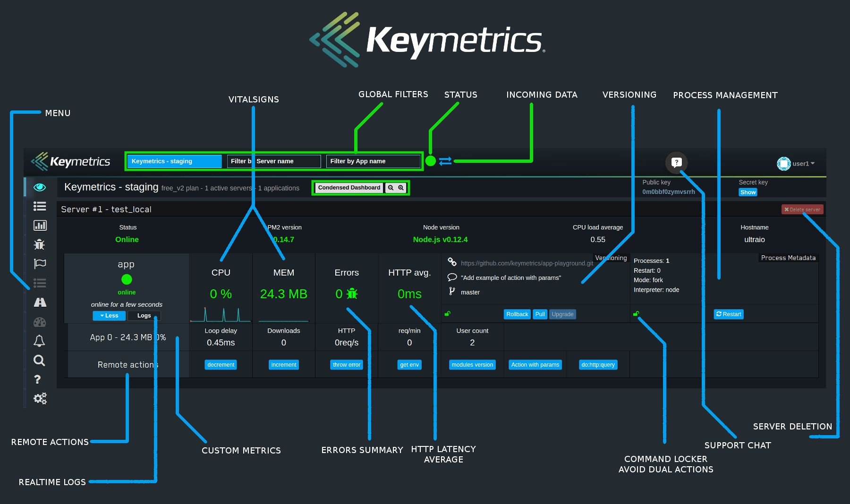Screen dimensions: 850x504
Task: Click the Upgrade versioning button
Action: point(562,314)
